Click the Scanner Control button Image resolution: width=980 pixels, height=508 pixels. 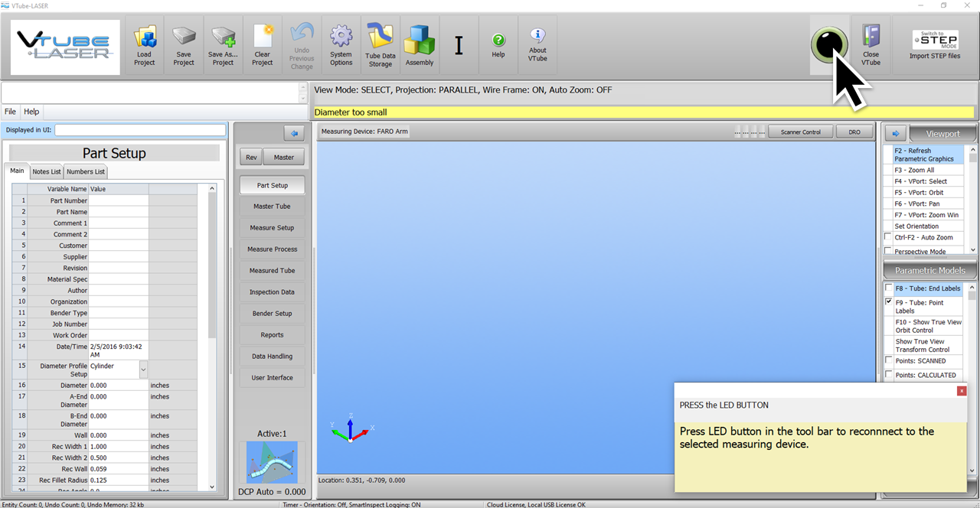801,132
